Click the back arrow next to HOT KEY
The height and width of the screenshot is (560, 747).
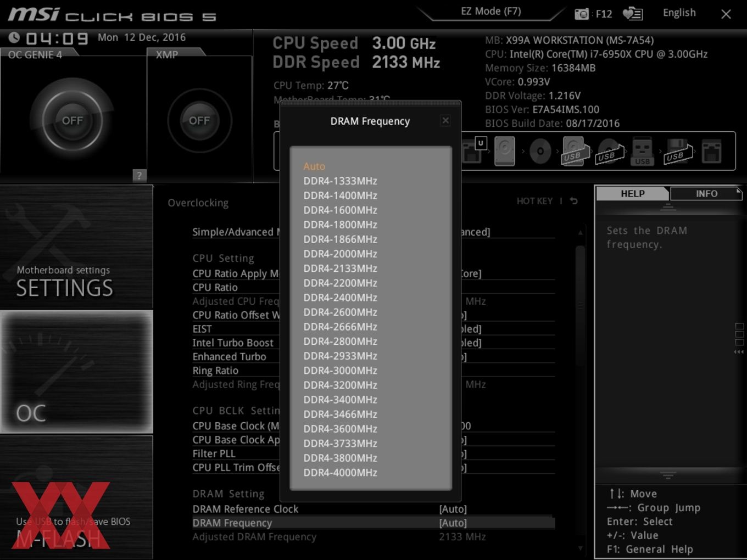point(574,201)
